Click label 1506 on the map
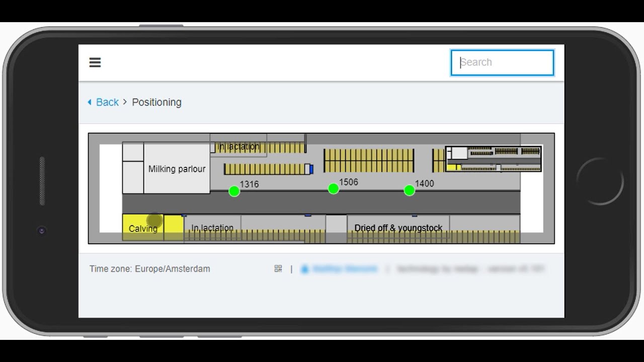Viewport: 644px width, 362px height. click(349, 182)
